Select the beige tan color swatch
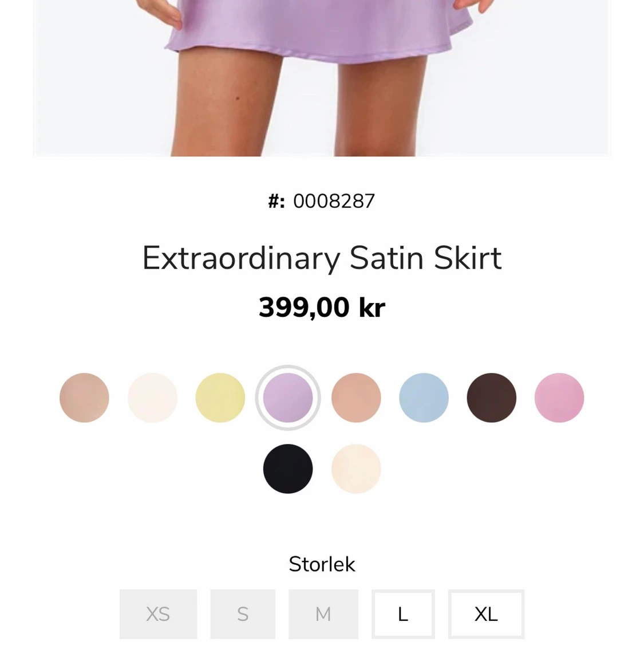Viewport: 644px width, 645px height. point(84,398)
